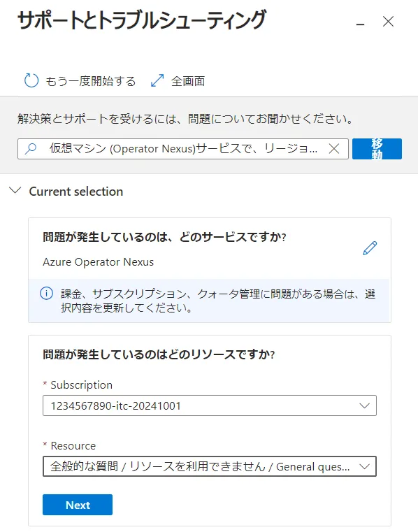Click the blue 移動 button
This screenshot has height=532, width=418.
pos(377,149)
